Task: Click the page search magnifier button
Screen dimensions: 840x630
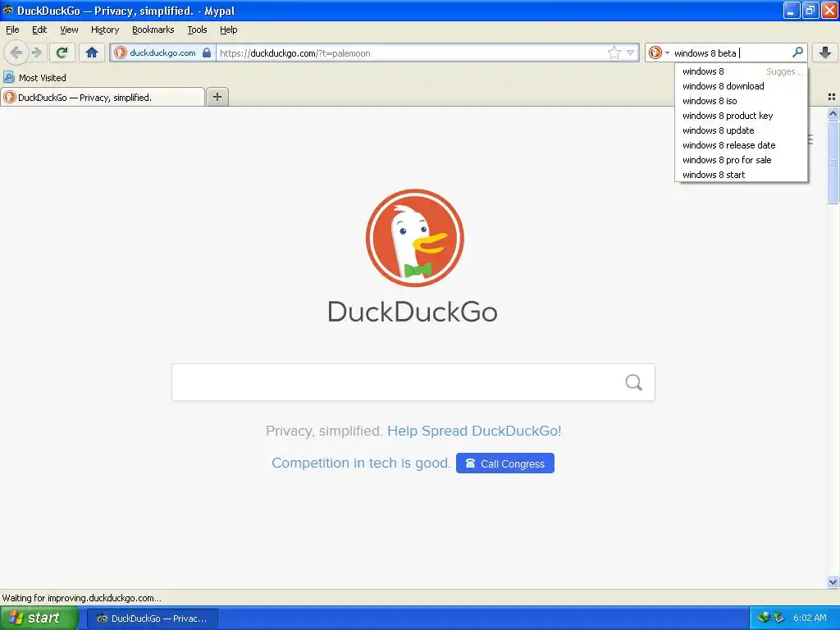Action: tap(634, 382)
